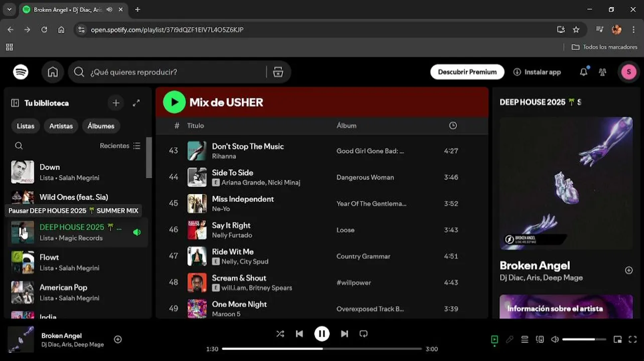This screenshot has width=644, height=361.
Task: Open Broken Angel title in right panel
Action: (535, 266)
